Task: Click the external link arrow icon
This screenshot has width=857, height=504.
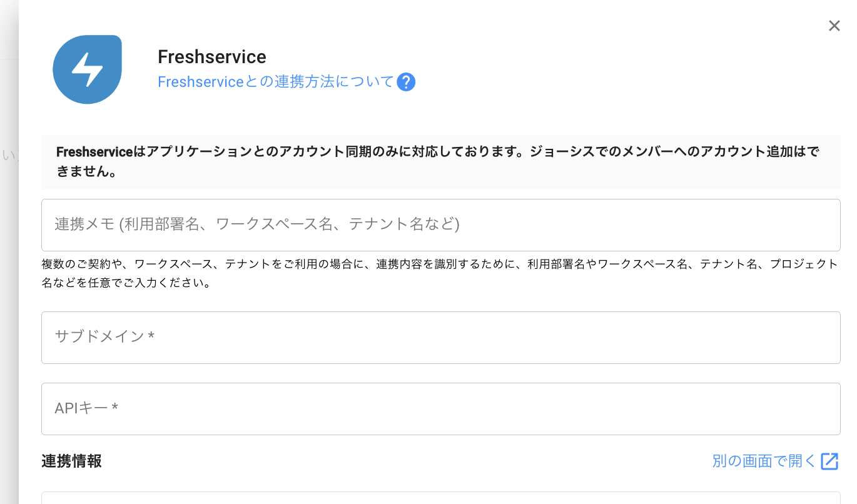Action: click(829, 461)
